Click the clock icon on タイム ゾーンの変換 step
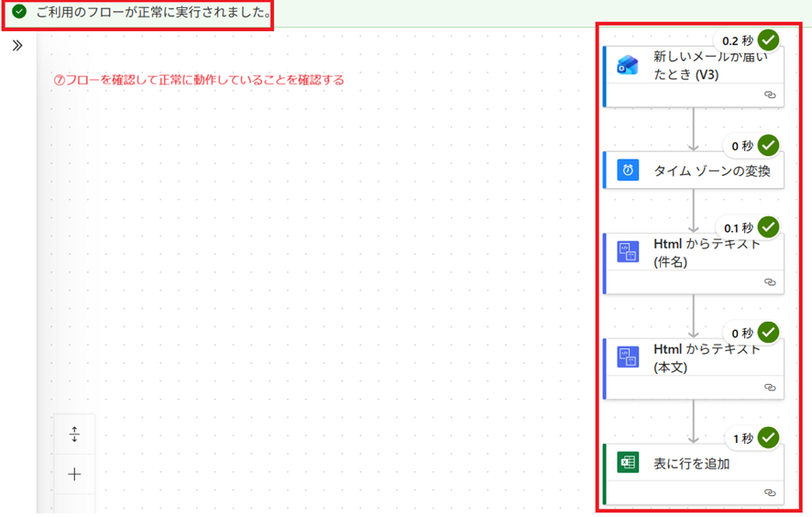The height and width of the screenshot is (517, 812). [628, 170]
